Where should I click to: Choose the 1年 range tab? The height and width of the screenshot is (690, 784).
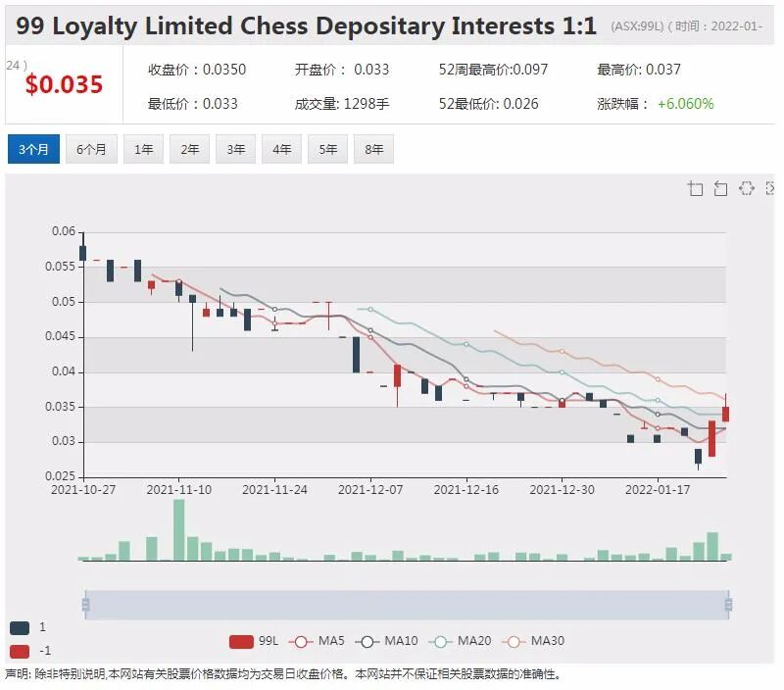coord(143,149)
